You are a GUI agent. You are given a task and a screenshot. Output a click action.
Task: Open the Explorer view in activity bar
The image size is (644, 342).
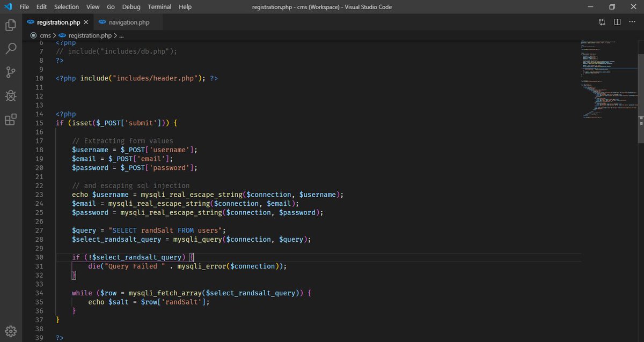pyautogui.click(x=10, y=25)
